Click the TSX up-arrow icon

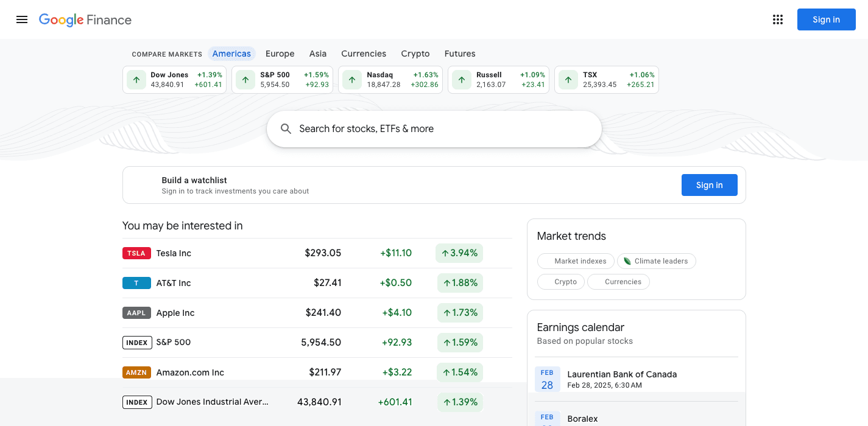(568, 80)
